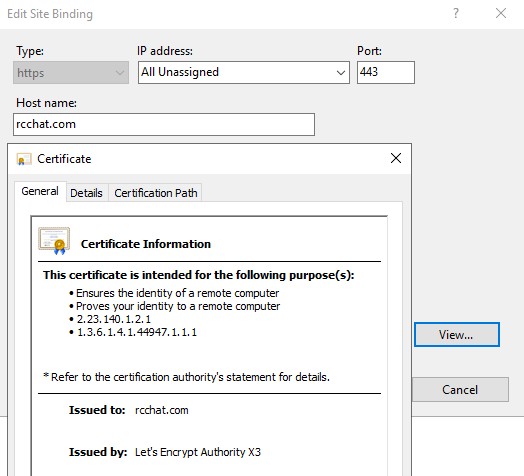
Task: Click the help question mark icon
Action: click(456, 13)
